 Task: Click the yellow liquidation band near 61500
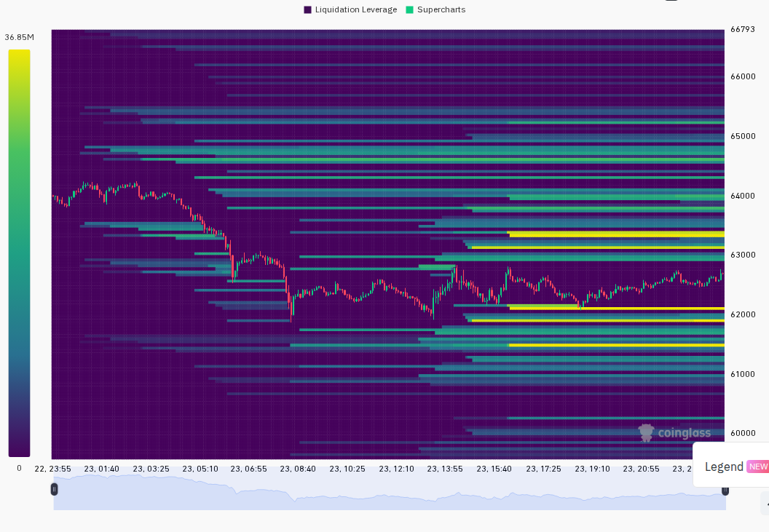click(617, 345)
